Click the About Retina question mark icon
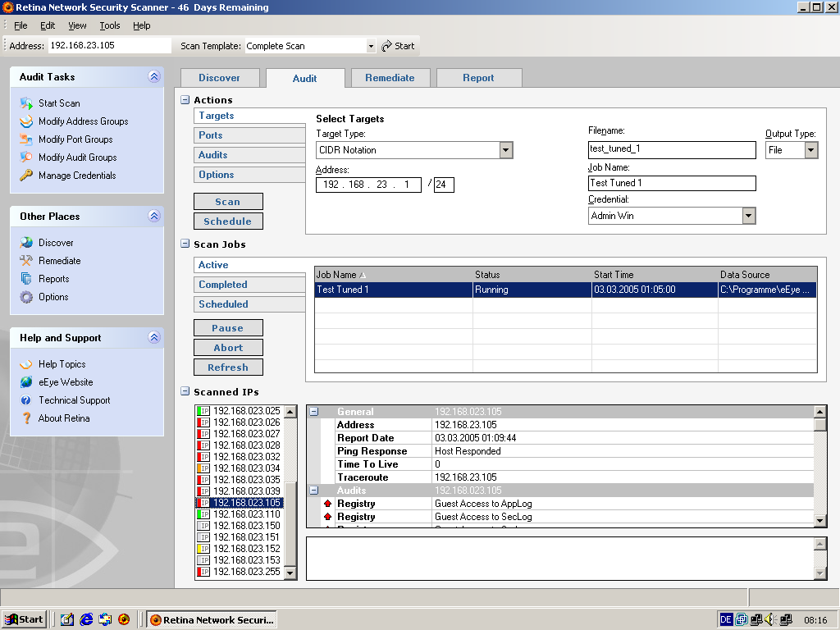 pyautogui.click(x=26, y=418)
